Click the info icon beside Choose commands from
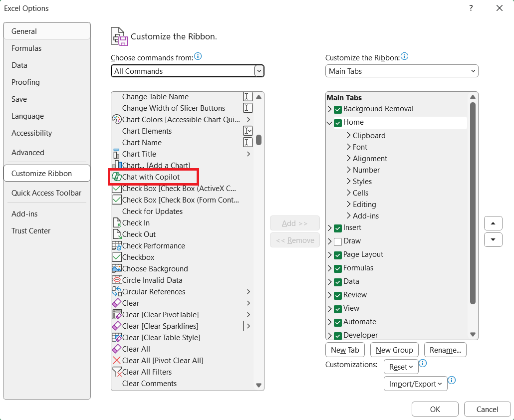Image resolution: width=514 pixels, height=420 pixels. (x=198, y=56)
